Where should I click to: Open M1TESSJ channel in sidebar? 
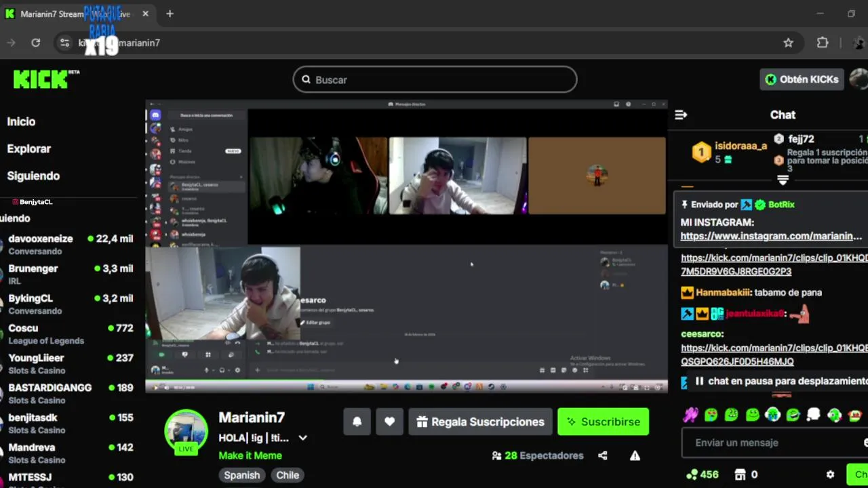(x=68, y=478)
